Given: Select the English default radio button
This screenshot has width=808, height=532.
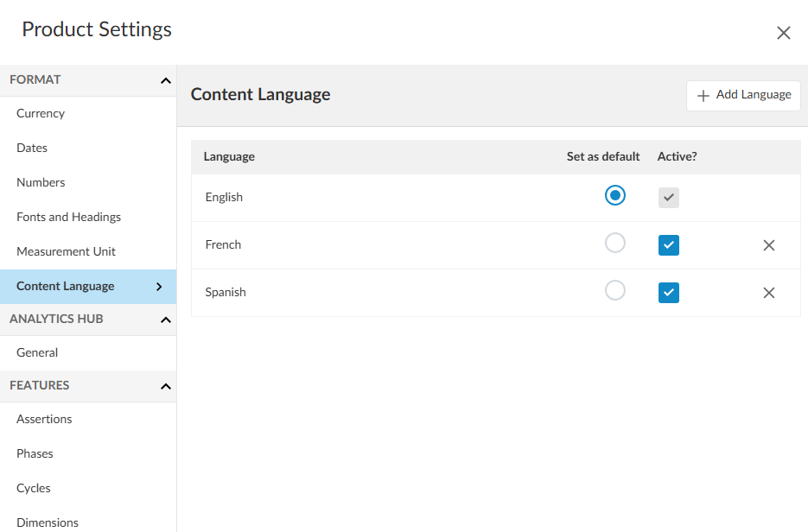Looking at the screenshot, I should [x=615, y=195].
